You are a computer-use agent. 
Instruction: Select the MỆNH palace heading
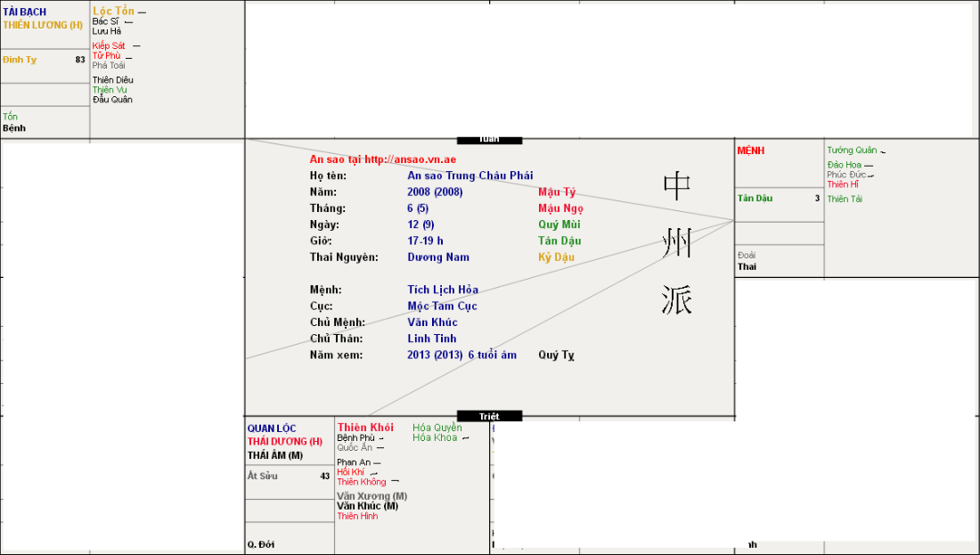(751, 151)
